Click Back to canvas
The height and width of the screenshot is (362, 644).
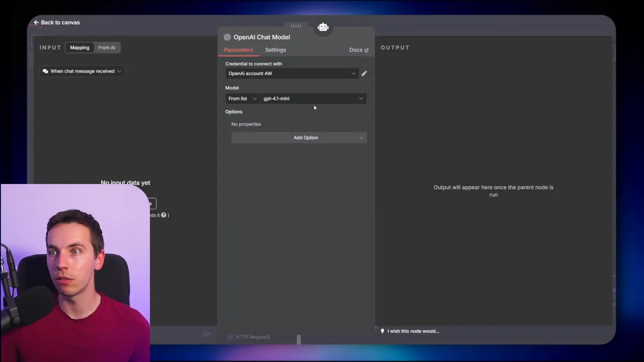[x=57, y=22]
